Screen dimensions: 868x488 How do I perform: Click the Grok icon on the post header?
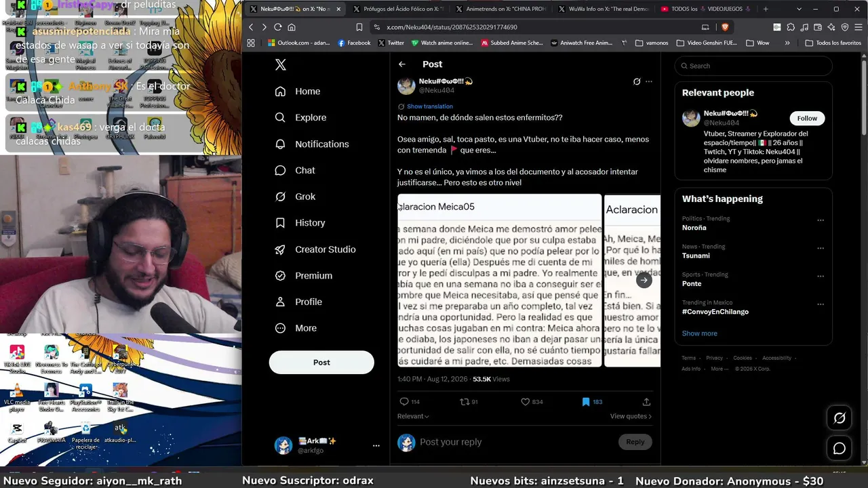[637, 81]
